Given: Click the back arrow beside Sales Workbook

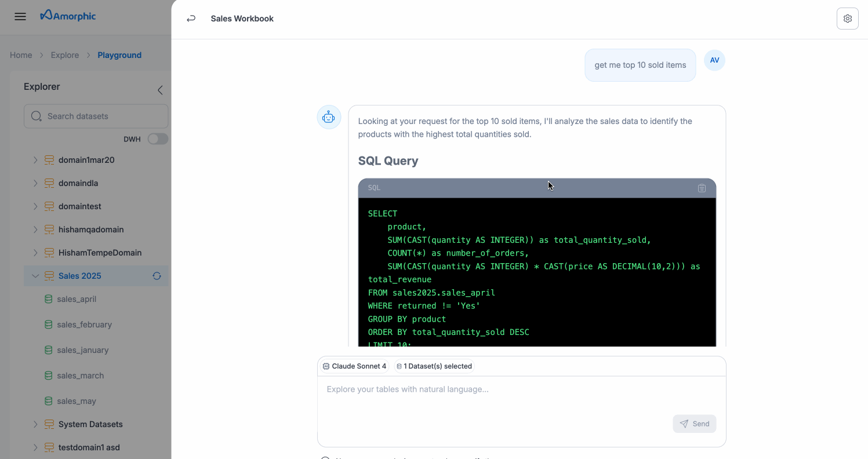Looking at the screenshot, I should click(191, 19).
